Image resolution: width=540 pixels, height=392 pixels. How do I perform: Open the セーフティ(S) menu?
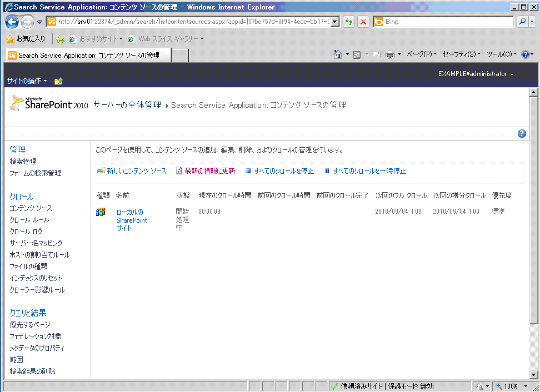point(462,54)
